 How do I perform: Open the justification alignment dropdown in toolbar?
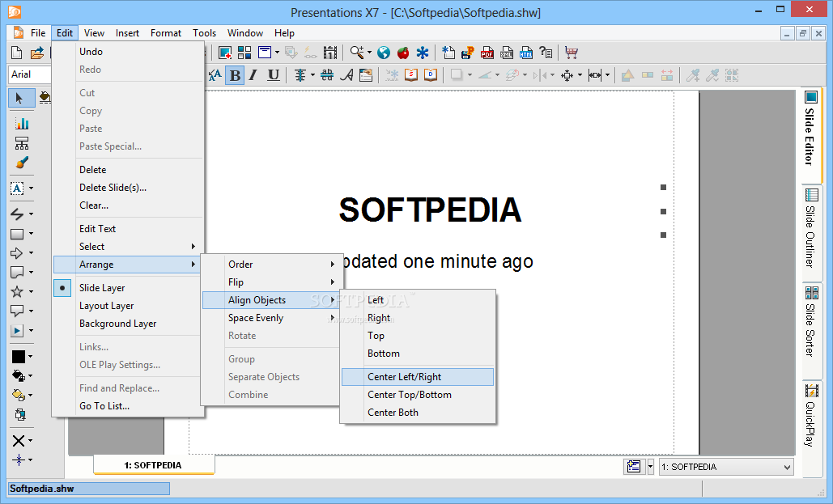pyautogui.click(x=312, y=75)
